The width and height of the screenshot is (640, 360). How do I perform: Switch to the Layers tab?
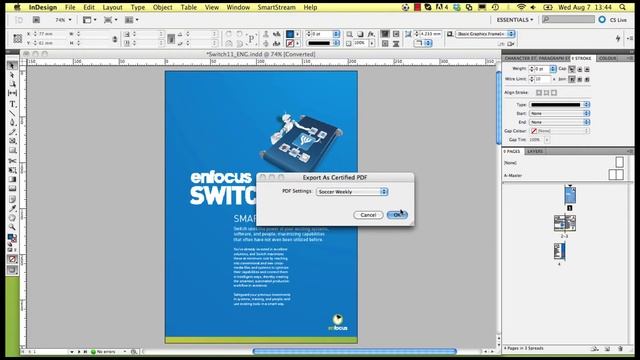click(x=535, y=151)
